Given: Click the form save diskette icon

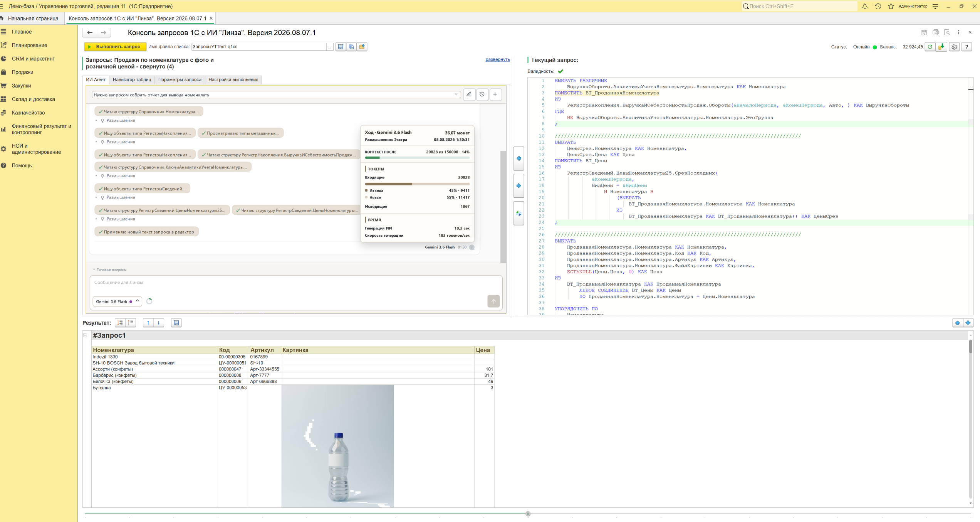Looking at the screenshot, I should pos(924,32).
